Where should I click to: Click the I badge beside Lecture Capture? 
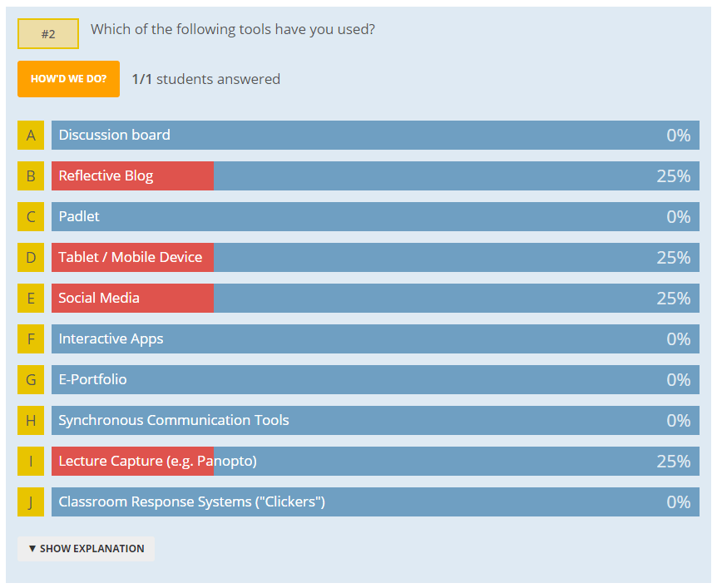click(x=32, y=462)
